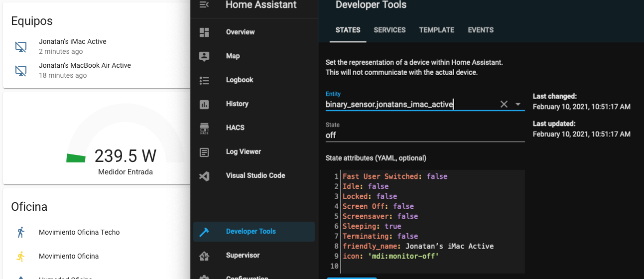Image resolution: width=644 pixels, height=279 pixels.
Task: Click the Developer Tools hammer icon
Action: (x=204, y=232)
